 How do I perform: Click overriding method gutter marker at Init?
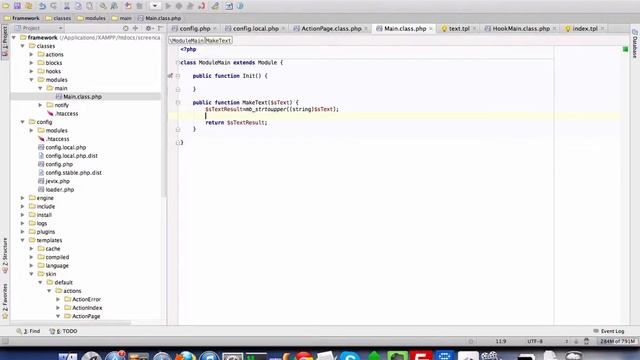171,76
